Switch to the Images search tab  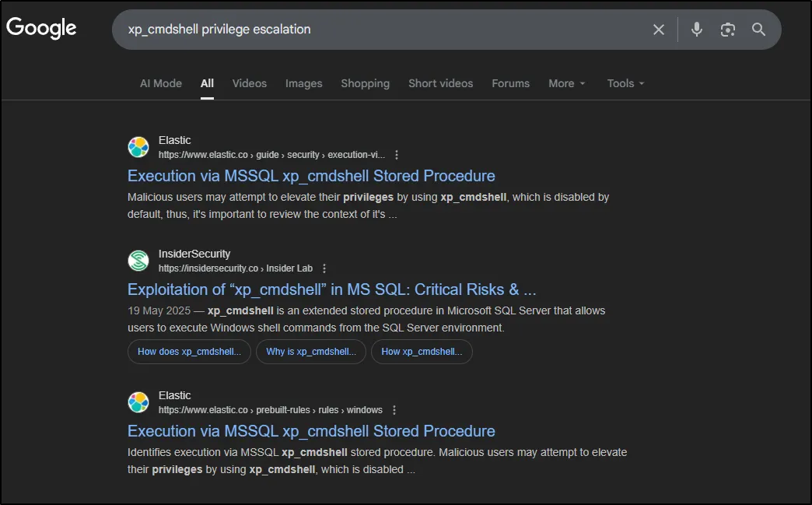coord(303,83)
